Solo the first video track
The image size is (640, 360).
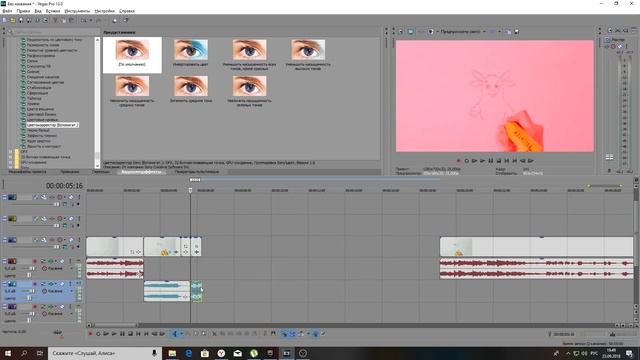click(x=79, y=197)
